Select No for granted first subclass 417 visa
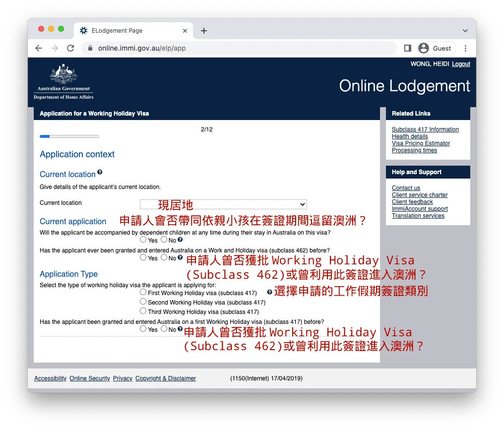 164,329
